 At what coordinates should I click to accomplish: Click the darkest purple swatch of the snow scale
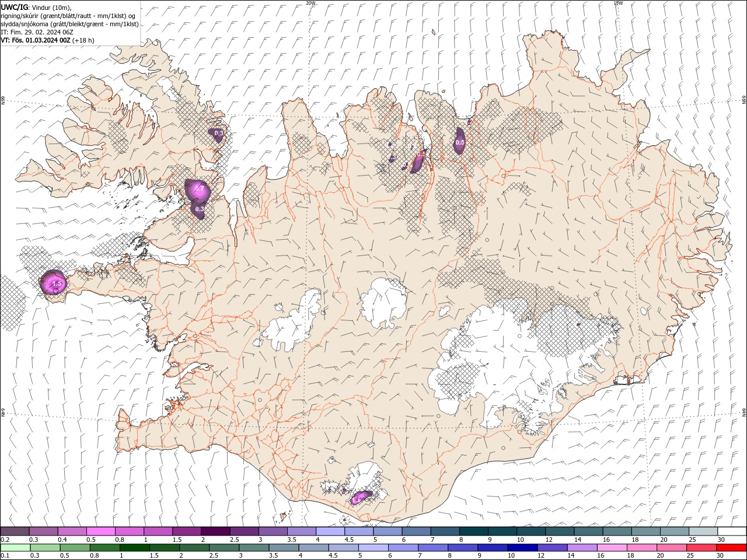pyautogui.click(x=215, y=531)
